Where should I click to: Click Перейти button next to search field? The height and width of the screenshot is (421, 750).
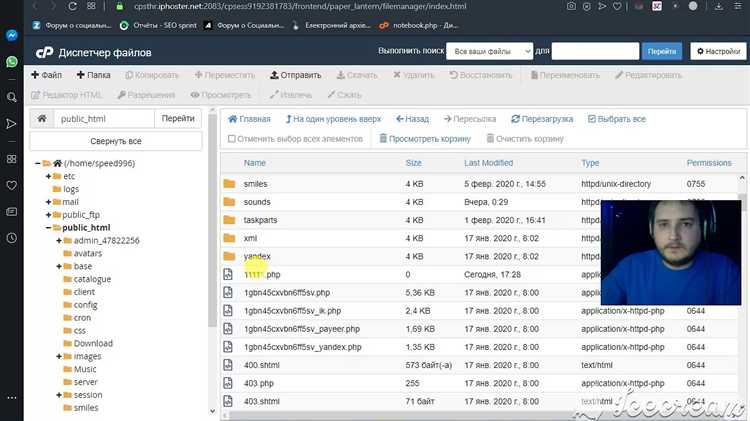(x=660, y=51)
